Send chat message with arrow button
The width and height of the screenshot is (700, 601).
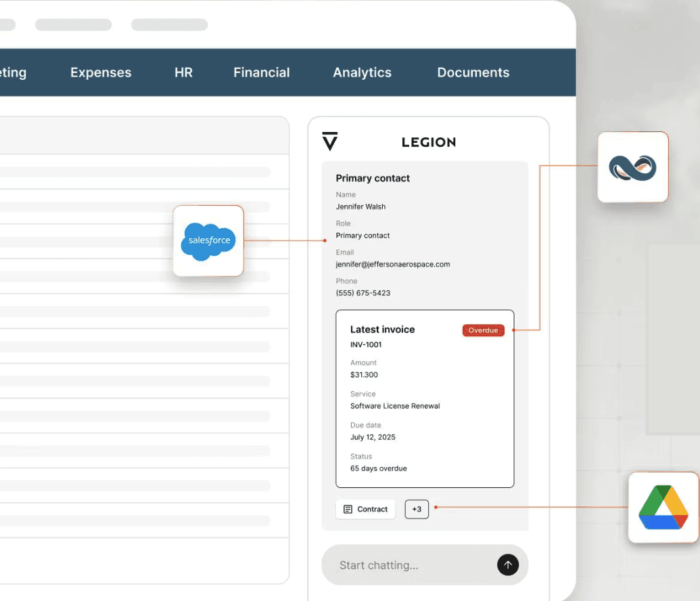point(508,565)
